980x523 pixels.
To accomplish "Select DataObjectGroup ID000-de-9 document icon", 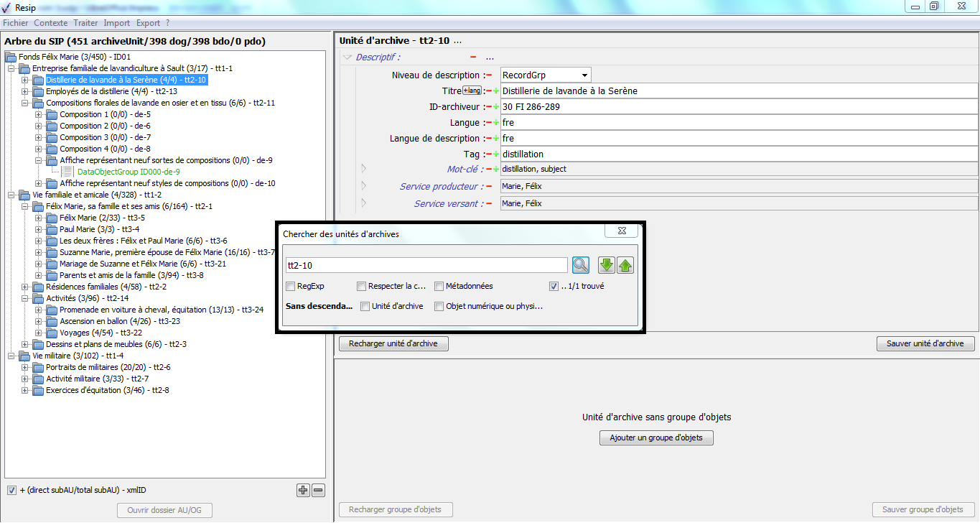I will pyautogui.click(x=67, y=172).
